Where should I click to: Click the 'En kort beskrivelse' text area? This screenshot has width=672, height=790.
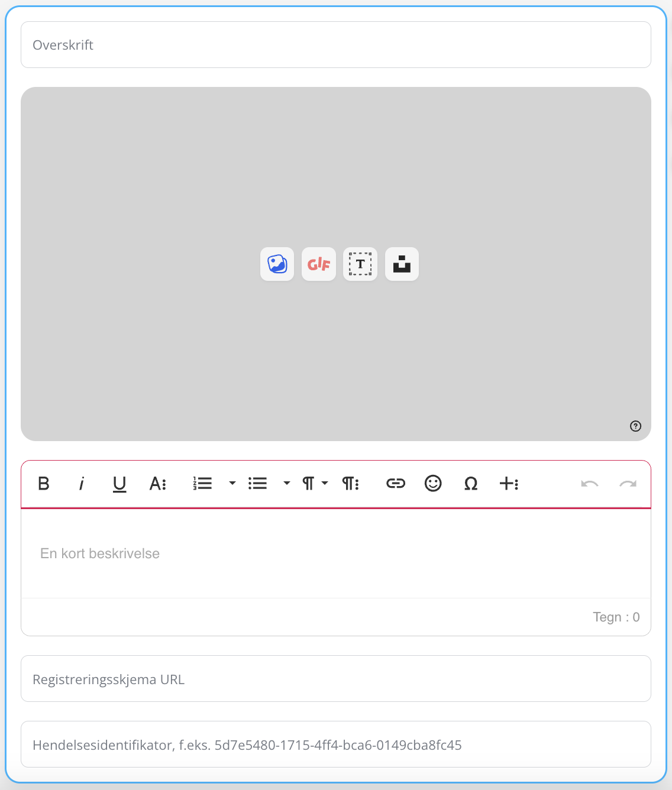click(336, 553)
